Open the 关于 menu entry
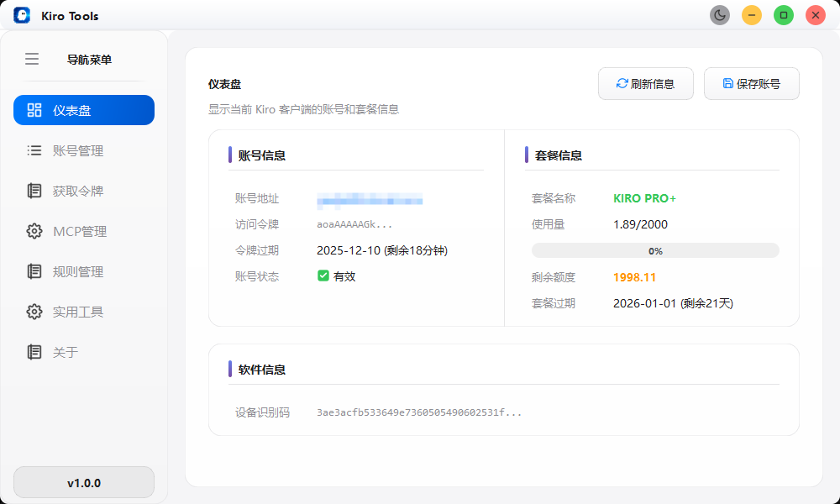The height and width of the screenshot is (504, 840). tap(83, 352)
